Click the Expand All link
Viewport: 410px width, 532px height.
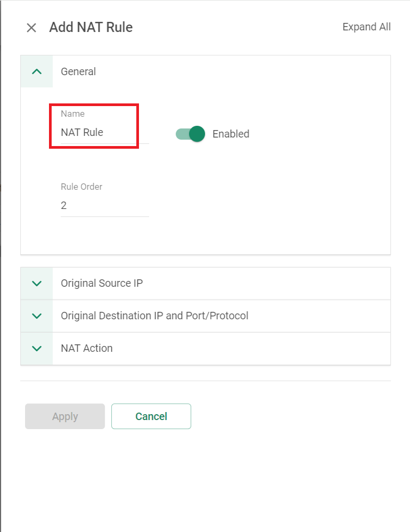[366, 27]
